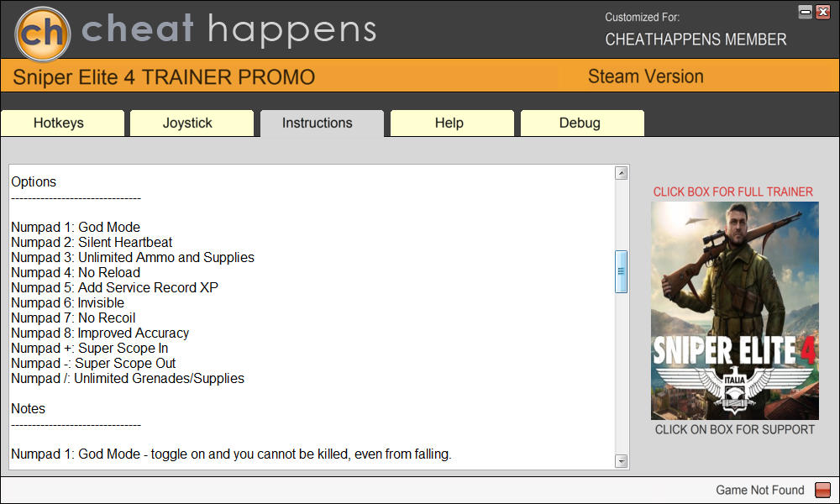Click the instructions scrollbar thumb

[622, 271]
